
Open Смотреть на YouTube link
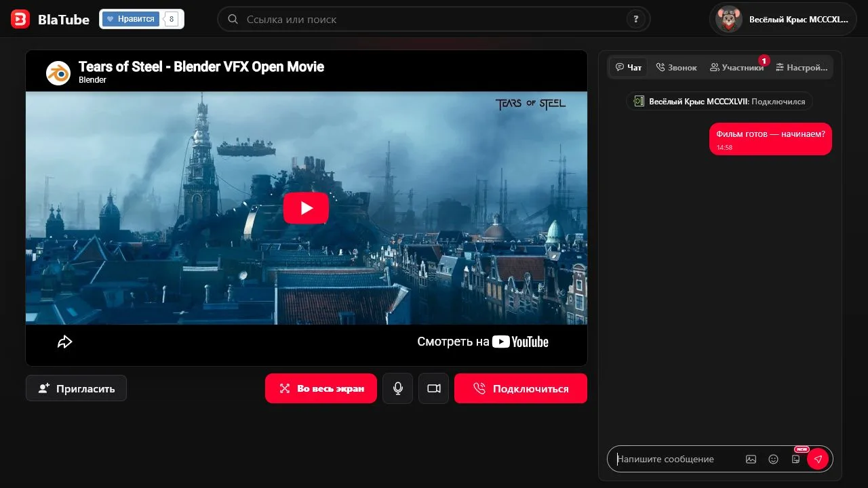click(x=483, y=342)
